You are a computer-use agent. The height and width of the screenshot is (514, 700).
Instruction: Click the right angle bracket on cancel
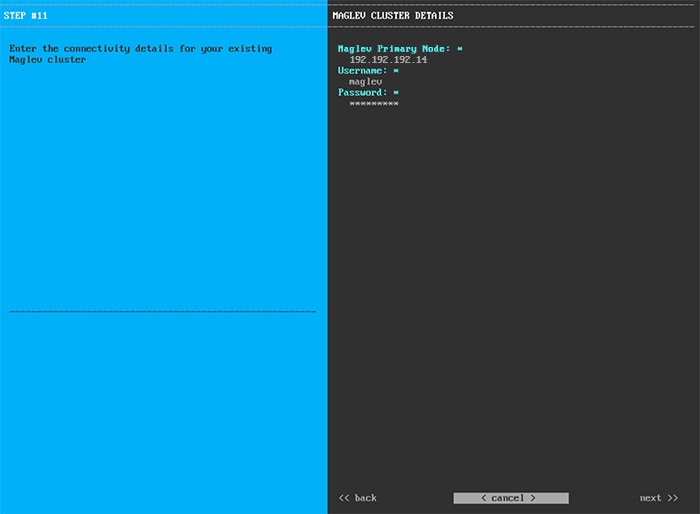point(533,498)
